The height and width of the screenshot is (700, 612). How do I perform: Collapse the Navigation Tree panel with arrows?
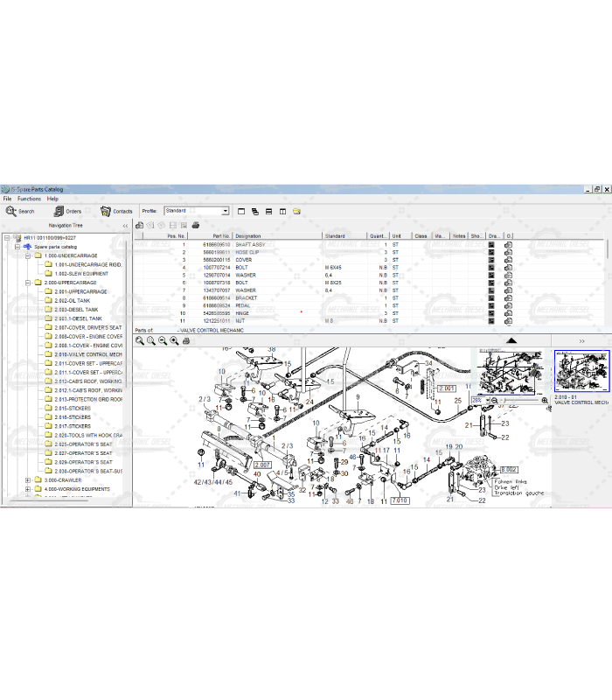[x=125, y=225]
